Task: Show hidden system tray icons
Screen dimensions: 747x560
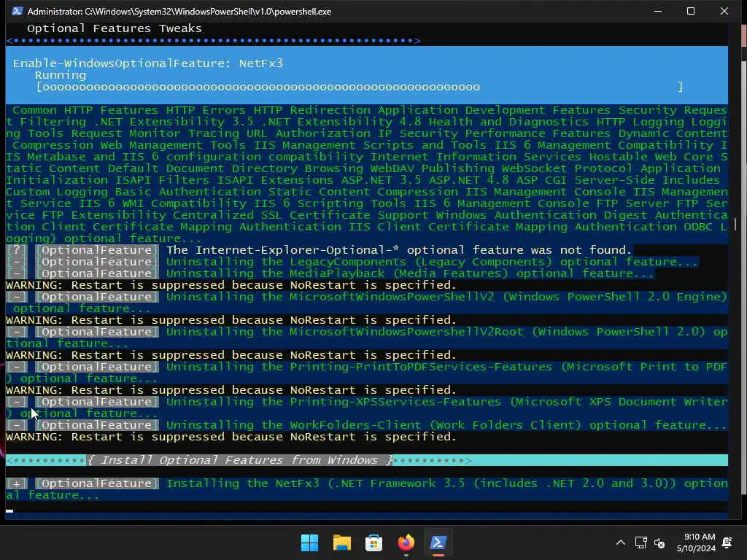Action: [620, 542]
